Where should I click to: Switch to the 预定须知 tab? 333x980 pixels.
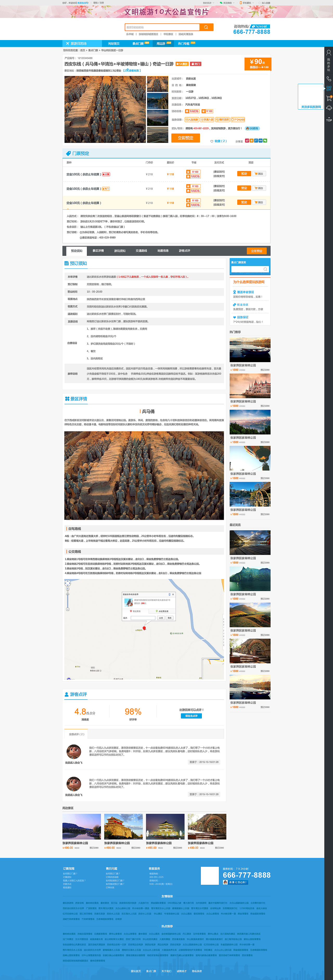pos(76,251)
